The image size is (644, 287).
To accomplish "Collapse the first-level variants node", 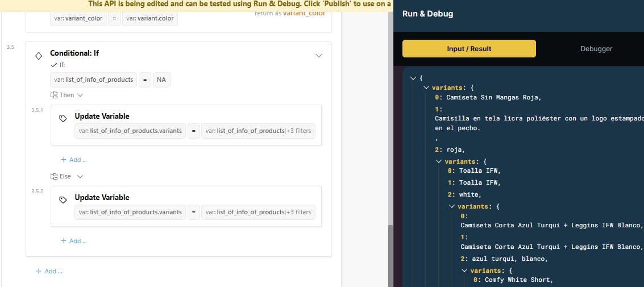I will point(426,88).
